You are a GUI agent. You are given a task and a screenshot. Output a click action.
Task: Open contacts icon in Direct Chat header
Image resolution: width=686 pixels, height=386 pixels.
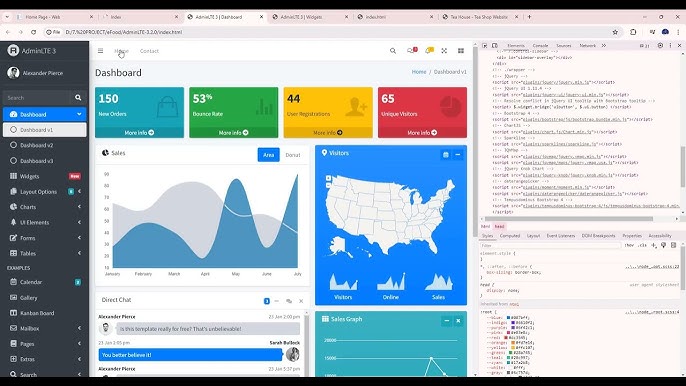(x=289, y=301)
